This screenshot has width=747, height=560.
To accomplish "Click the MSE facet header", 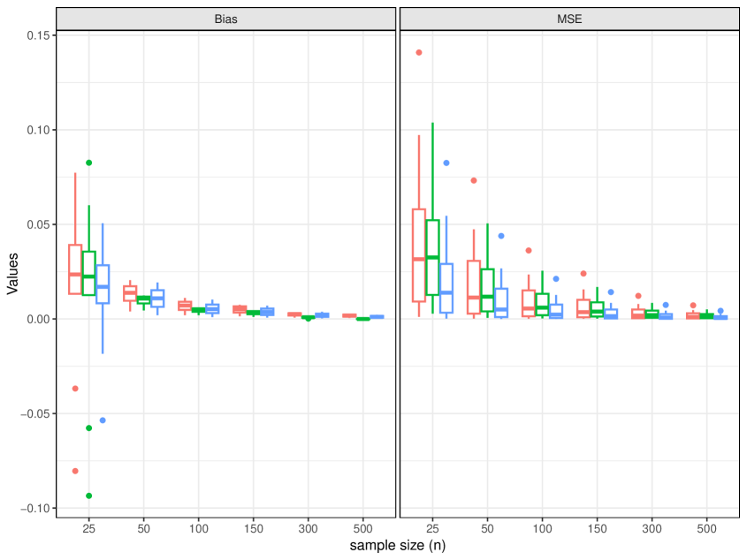I will pyautogui.click(x=569, y=19).
